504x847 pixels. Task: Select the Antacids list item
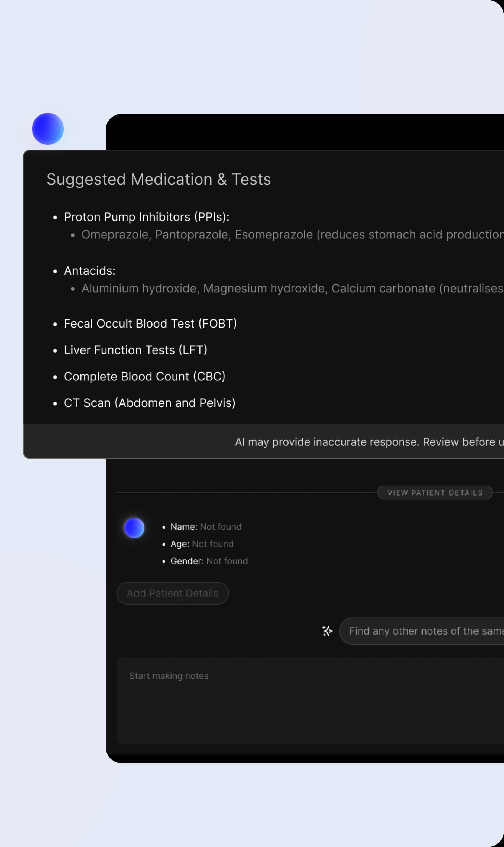[89, 271]
